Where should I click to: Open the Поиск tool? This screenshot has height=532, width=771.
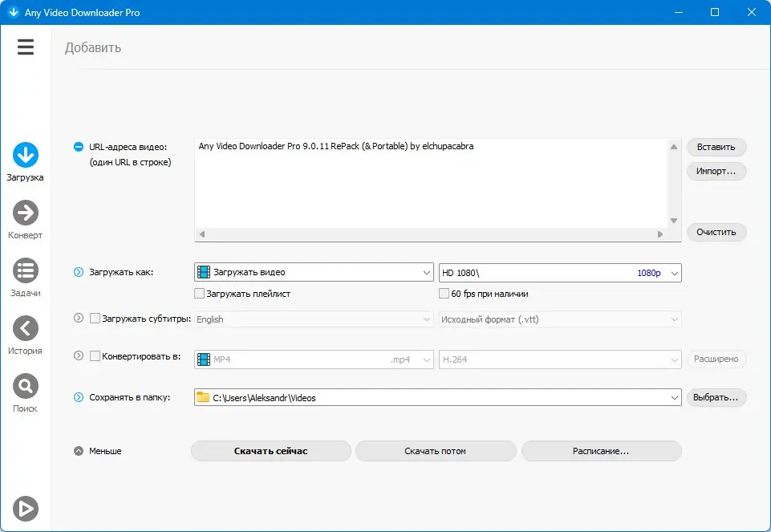(x=25, y=388)
